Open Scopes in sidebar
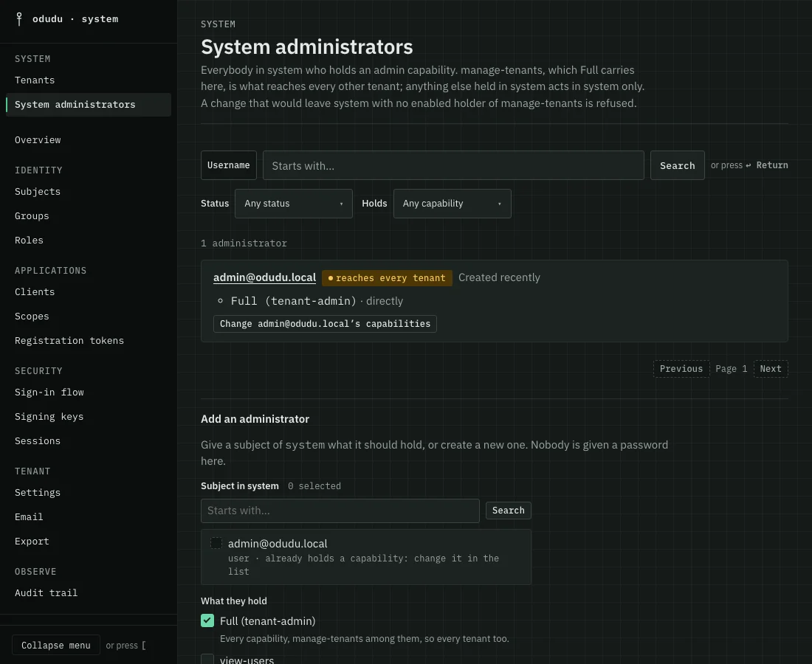 pos(32,317)
